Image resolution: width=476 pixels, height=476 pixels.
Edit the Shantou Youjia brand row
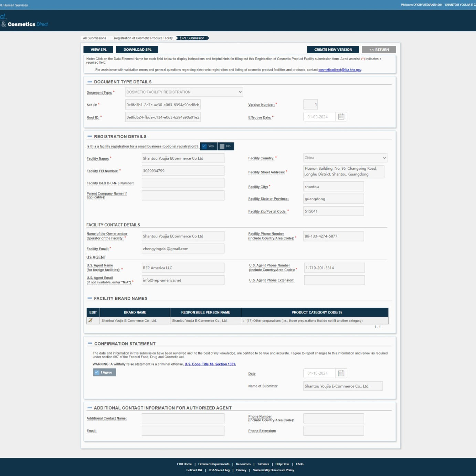[x=91, y=320]
